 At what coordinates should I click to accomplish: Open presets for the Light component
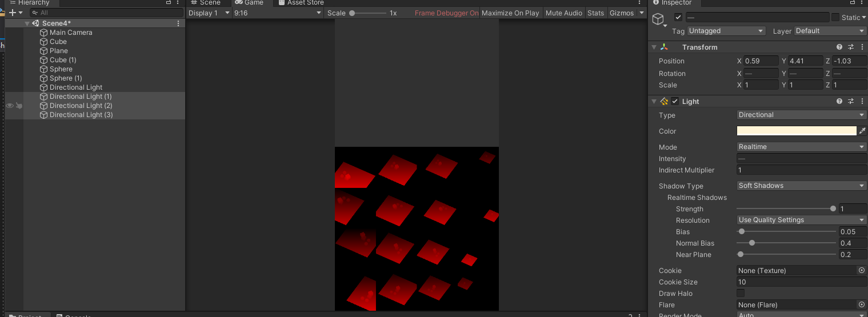click(x=850, y=102)
